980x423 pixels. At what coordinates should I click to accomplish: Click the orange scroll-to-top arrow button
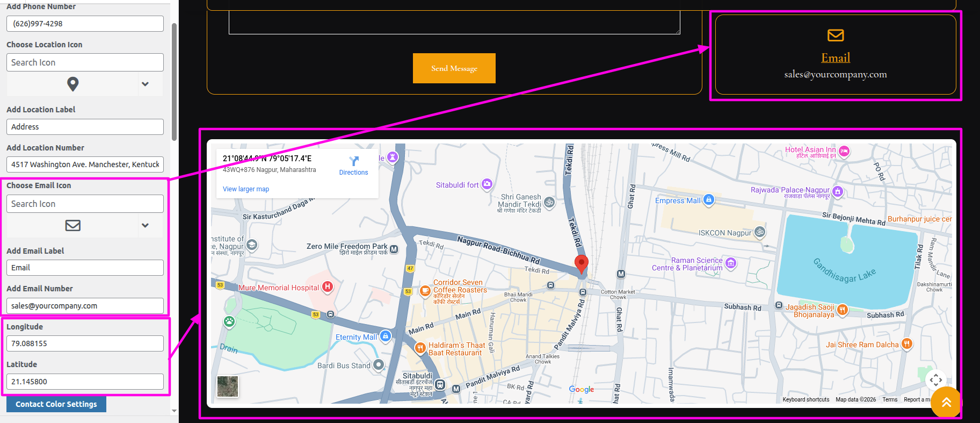click(946, 402)
